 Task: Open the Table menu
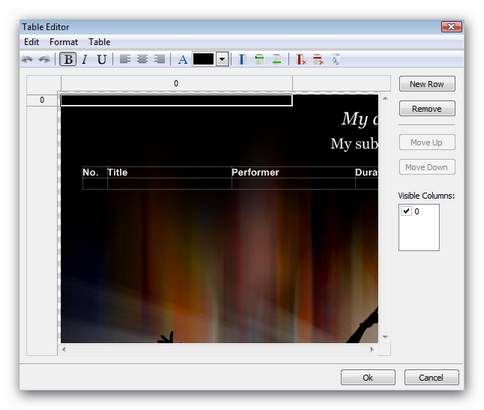click(99, 42)
